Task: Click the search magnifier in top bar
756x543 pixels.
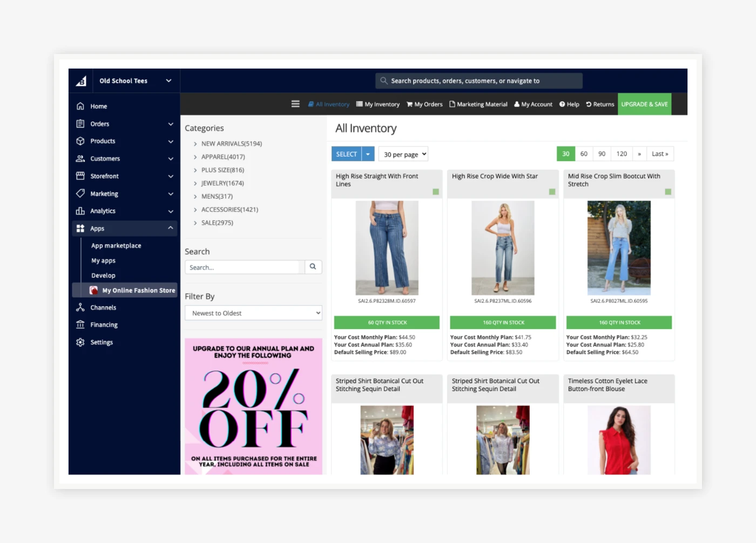Action: [384, 81]
